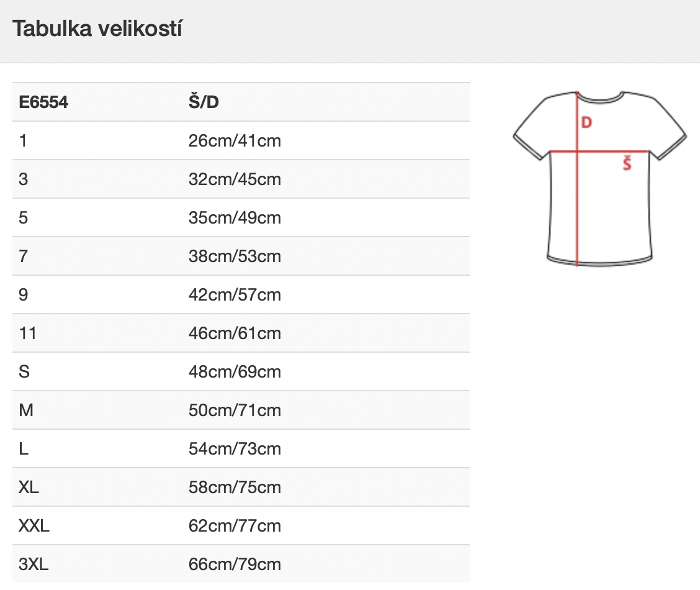The height and width of the screenshot is (590, 700).
Task: Select the size 3 row
Action: (x=241, y=179)
